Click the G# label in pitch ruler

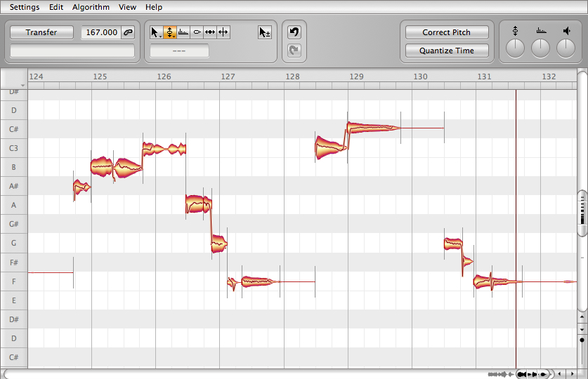point(13,224)
